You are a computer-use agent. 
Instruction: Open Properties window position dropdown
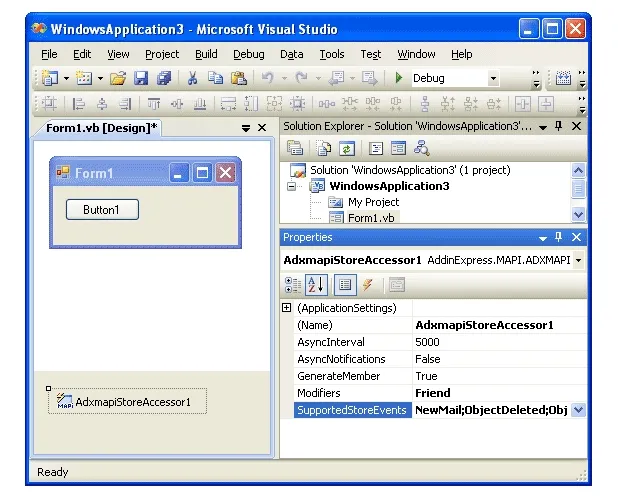click(x=543, y=238)
